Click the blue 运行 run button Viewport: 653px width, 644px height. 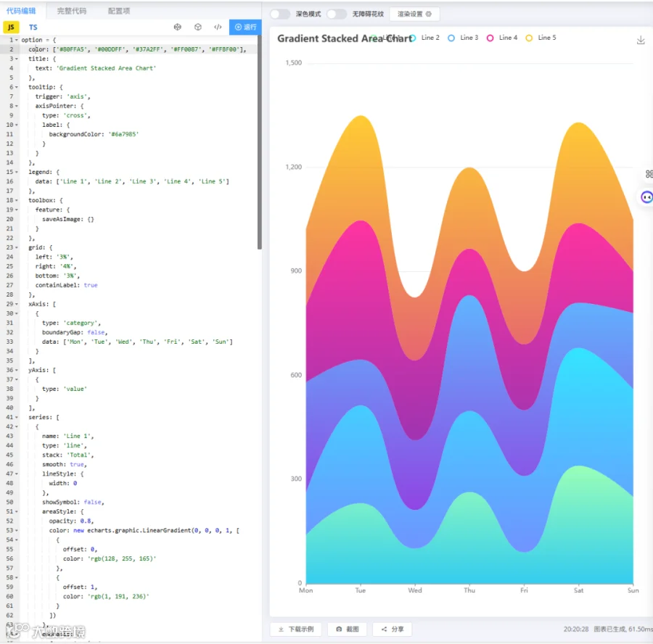click(245, 27)
